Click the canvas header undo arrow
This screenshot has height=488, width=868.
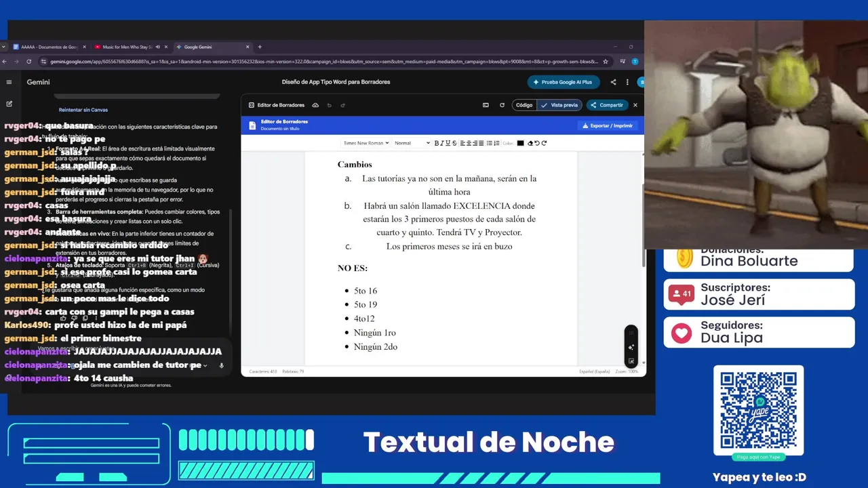(330, 105)
